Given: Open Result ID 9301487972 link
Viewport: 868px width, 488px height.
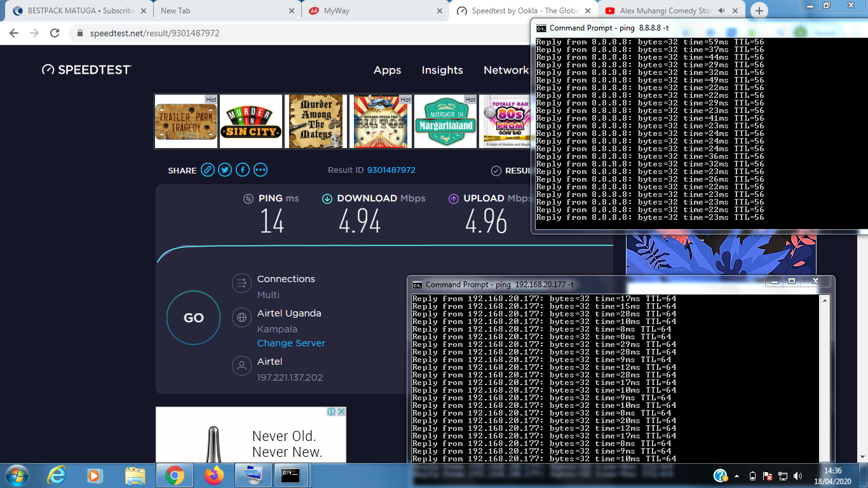Looking at the screenshot, I should pos(391,170).
